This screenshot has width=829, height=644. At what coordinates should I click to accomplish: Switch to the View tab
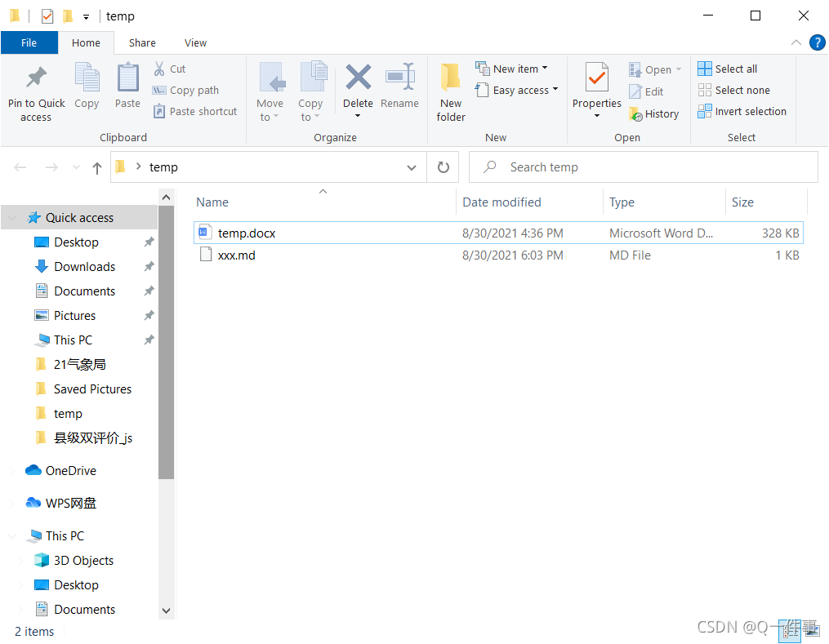click(x=195, y=42)
